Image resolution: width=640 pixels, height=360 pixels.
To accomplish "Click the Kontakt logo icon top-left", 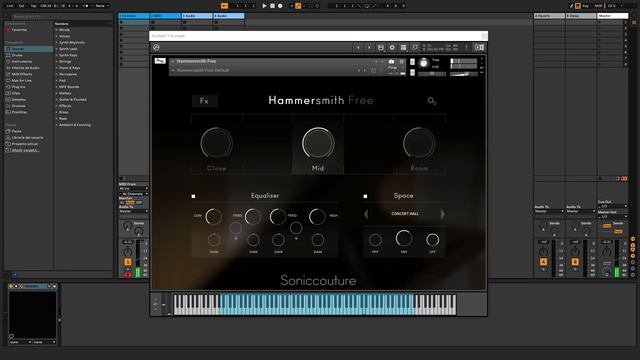I will (156, 47).
